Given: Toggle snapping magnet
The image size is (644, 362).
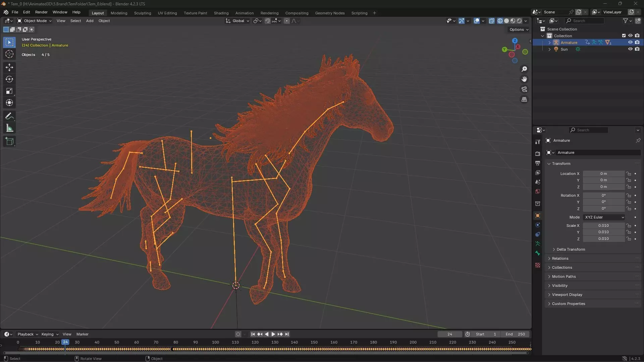Looking at the screenshot, I should click(x=267, y=21).
